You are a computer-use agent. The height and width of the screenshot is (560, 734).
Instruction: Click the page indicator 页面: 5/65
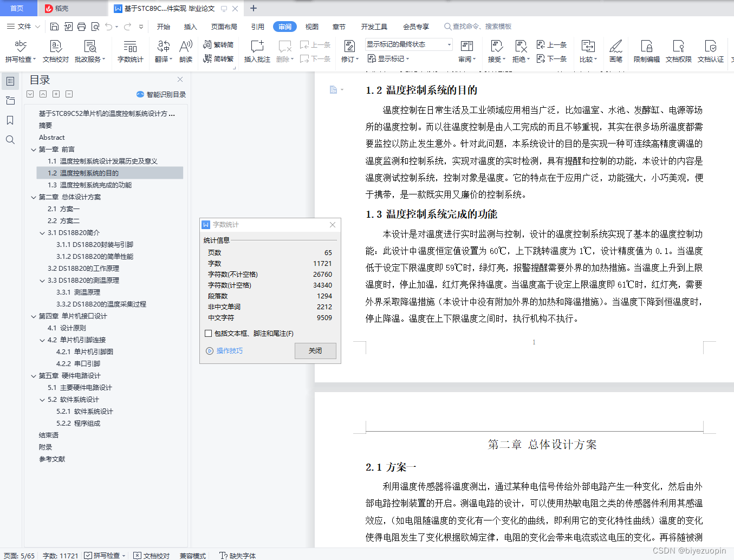pos(19,555)
